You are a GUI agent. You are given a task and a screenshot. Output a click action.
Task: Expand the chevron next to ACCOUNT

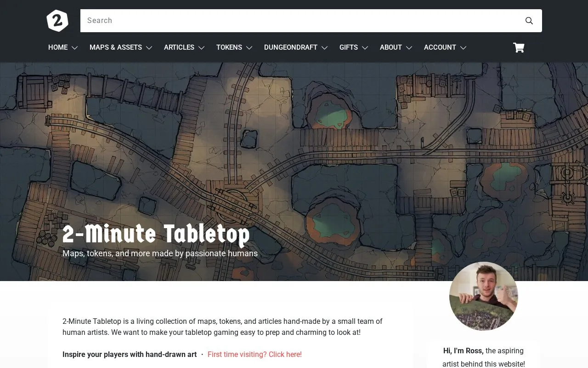[x=463, y=48]
